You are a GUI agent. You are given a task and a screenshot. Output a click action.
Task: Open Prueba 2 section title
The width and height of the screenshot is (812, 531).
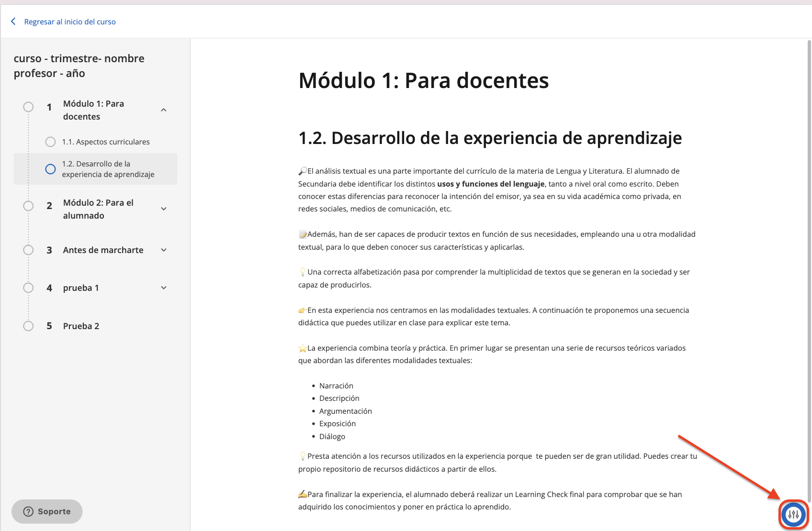click(81, 326)
